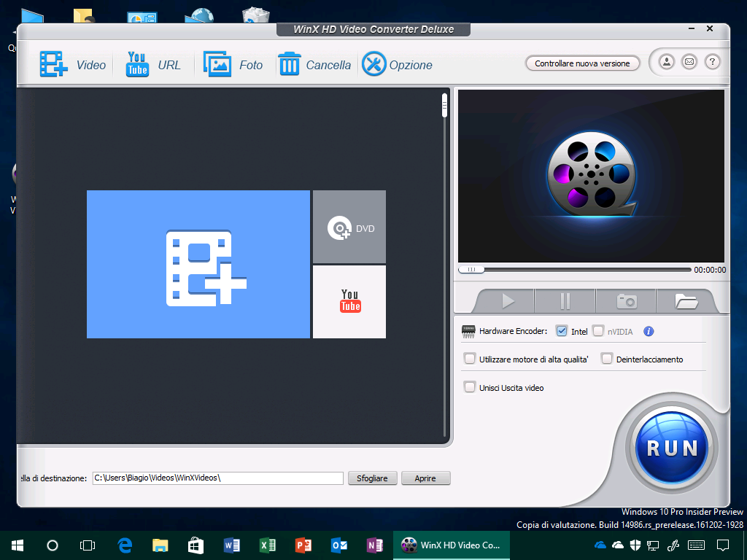Open Windows Store from taskbar
Viewport: 747px width, 560px height.
coord(196,545)
